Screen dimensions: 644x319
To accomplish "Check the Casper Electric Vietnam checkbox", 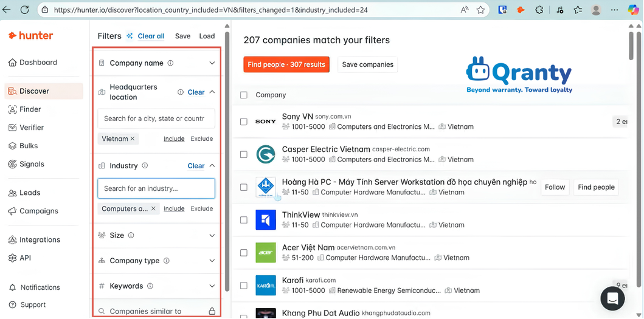I will (244, 154).
